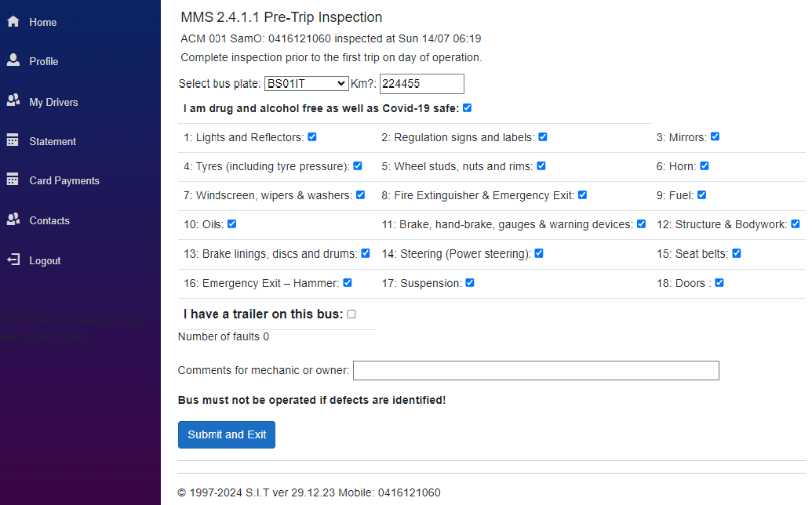Open the bus plate dropdown BS01IT
This screenshot has height=505, width=812.
coord(305,83)
